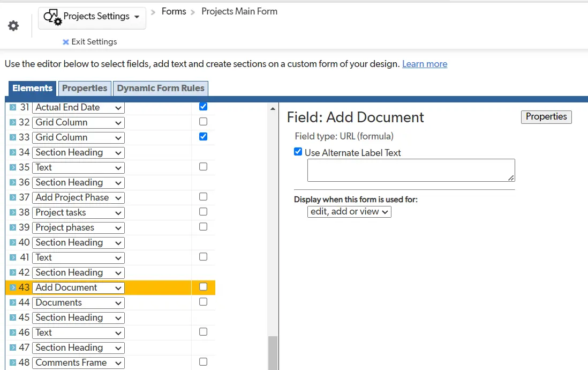Click the Projects Settings app icon

pos(52,17)
